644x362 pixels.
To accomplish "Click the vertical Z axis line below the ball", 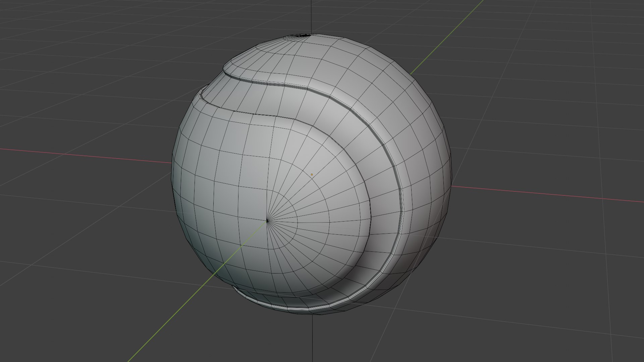I will 313,338.
